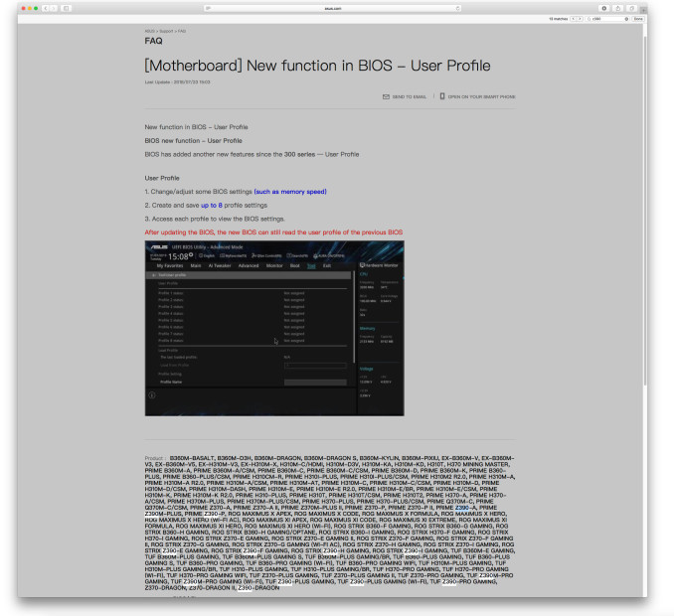
Task: Click blue text 'up to 8'
Action: [x=212, y=206]
